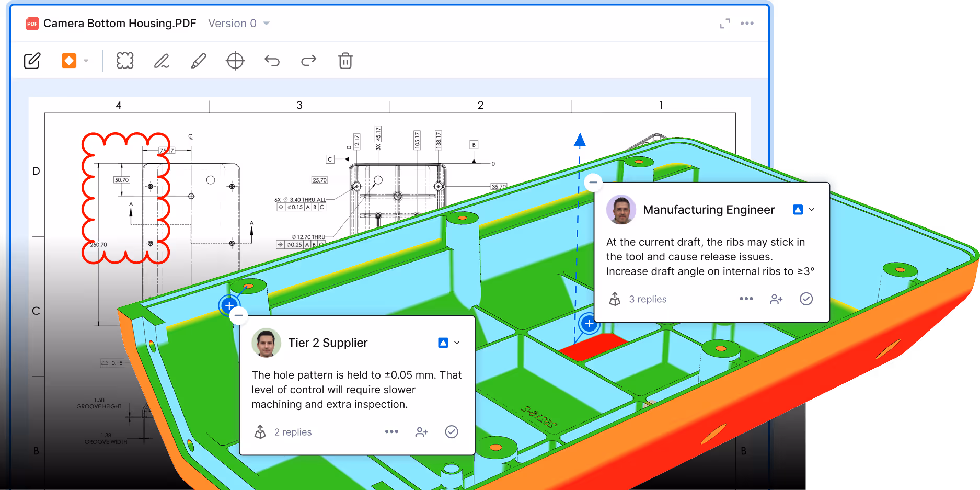Click the blue arrow direction handle

coord(580,140)
